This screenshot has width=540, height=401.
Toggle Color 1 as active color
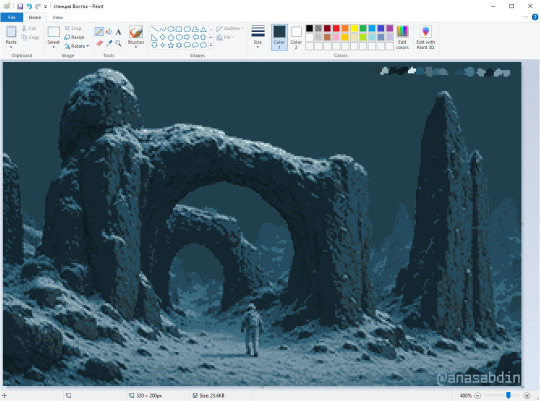coord(279,38)
